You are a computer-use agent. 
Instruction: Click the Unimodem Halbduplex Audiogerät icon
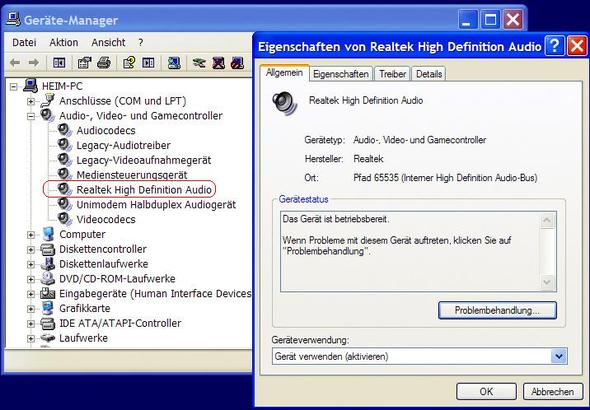pyautogui.click(x=65, y=204)
